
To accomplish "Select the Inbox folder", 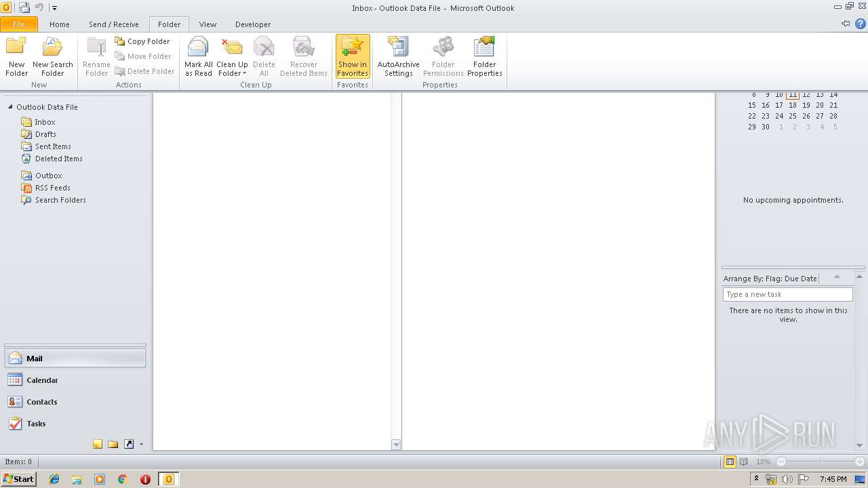I will [45, 122].
